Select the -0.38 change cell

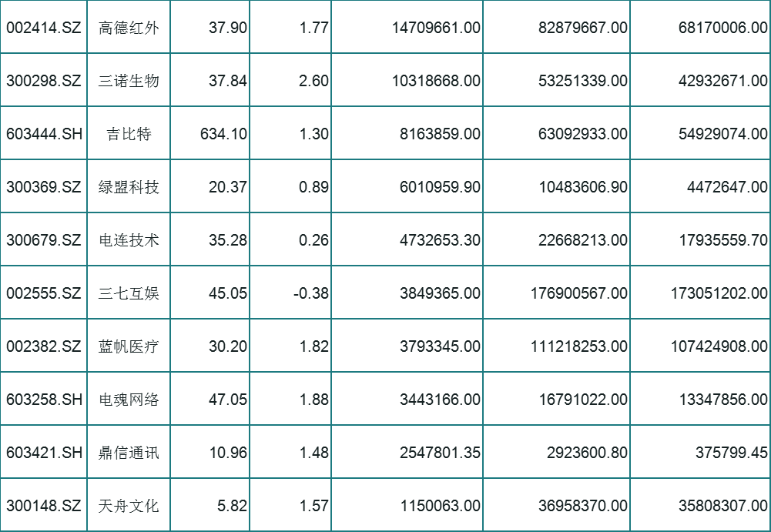click(290, 292)
